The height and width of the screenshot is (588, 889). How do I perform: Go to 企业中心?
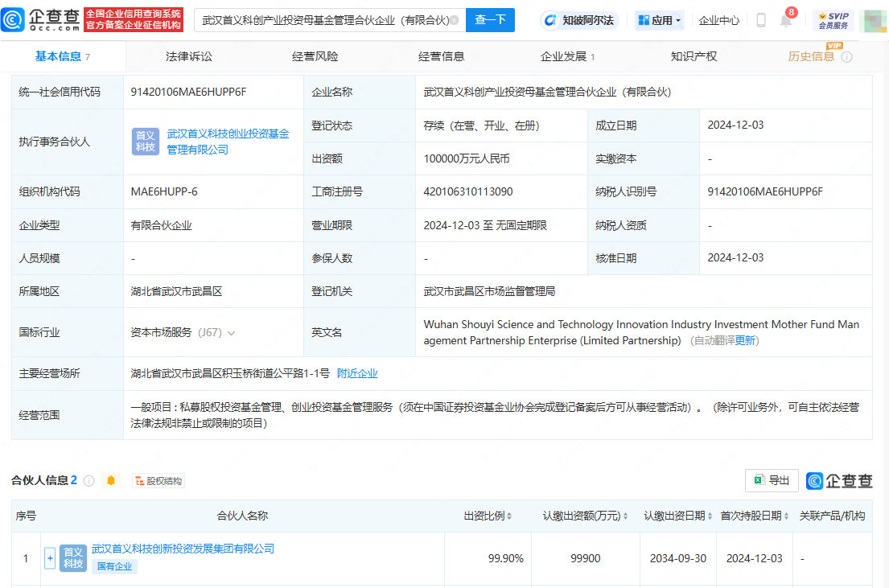pos(719,20)
